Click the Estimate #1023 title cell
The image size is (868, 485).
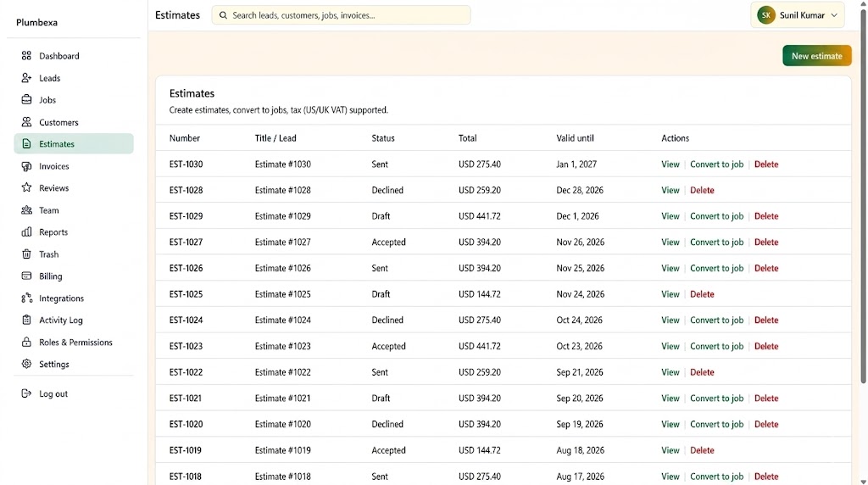pyautogui.click(x=282, y=347)
